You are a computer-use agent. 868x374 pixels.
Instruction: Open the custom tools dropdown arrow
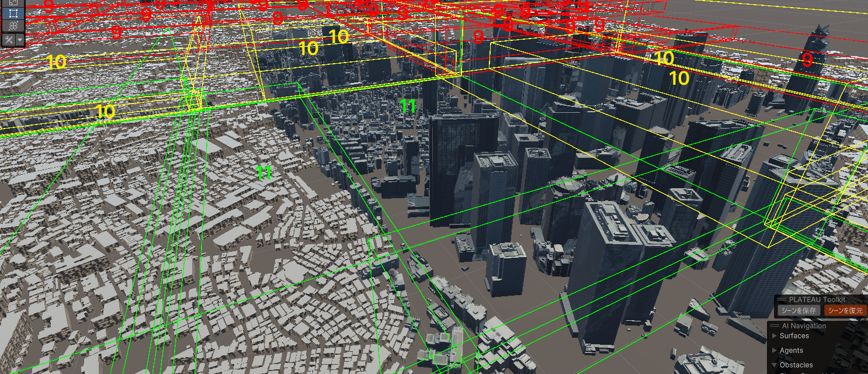pyautogui.click(x=20, y=40)
